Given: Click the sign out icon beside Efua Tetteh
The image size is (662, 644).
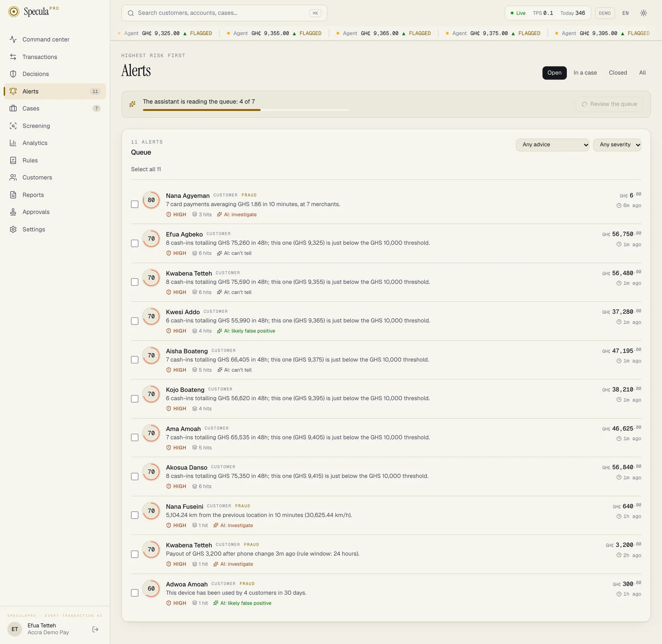Looking at the screenshot, I should (95, 629).
